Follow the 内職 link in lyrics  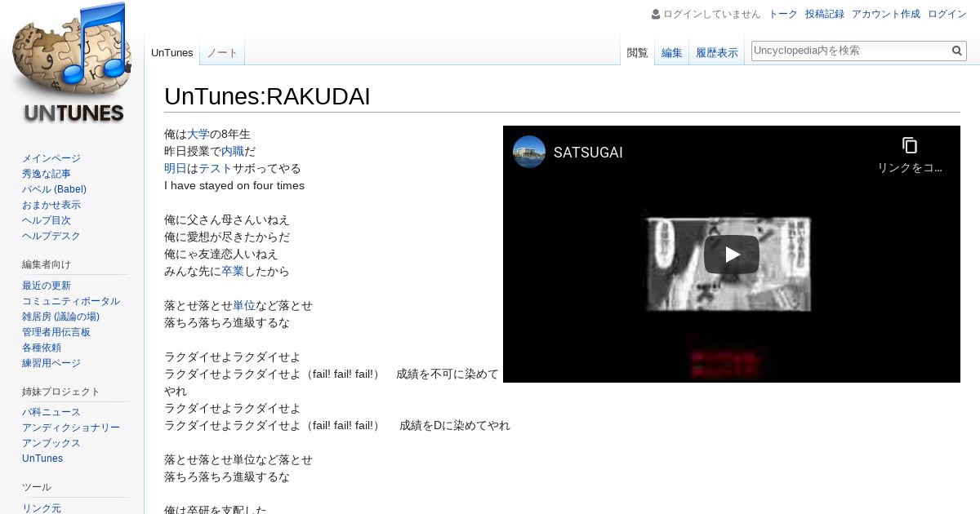233,151
